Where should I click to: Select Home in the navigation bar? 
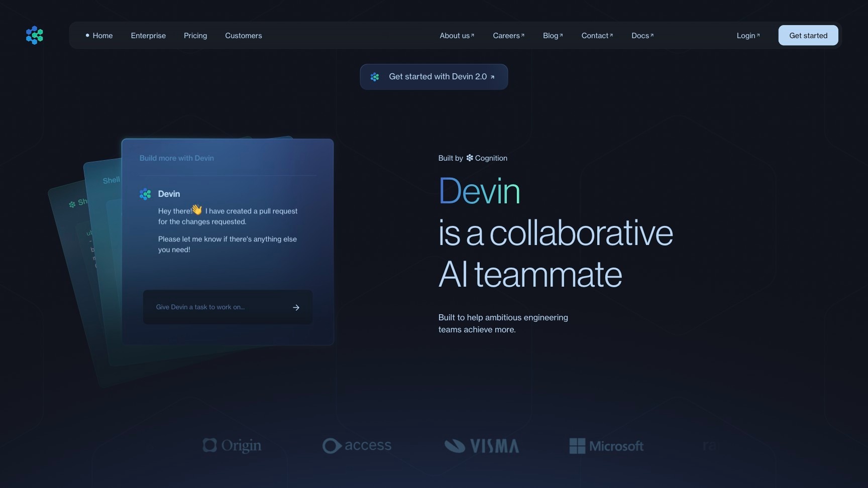(102, 35)
